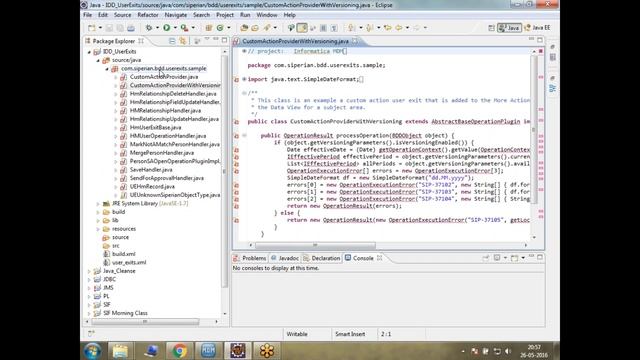Open dropdown next to Debug icon
This screenshot has width=640, height=360.
click(x=157, y=28)
